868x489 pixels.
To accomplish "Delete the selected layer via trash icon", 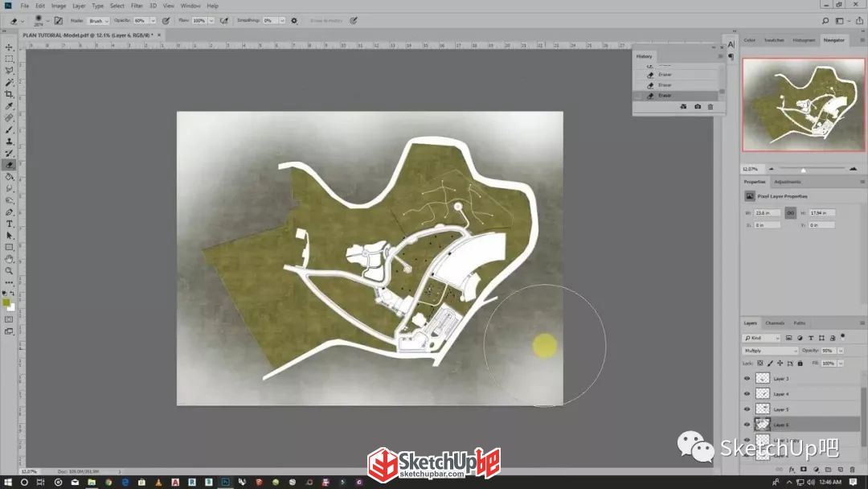I will (853, 470).
